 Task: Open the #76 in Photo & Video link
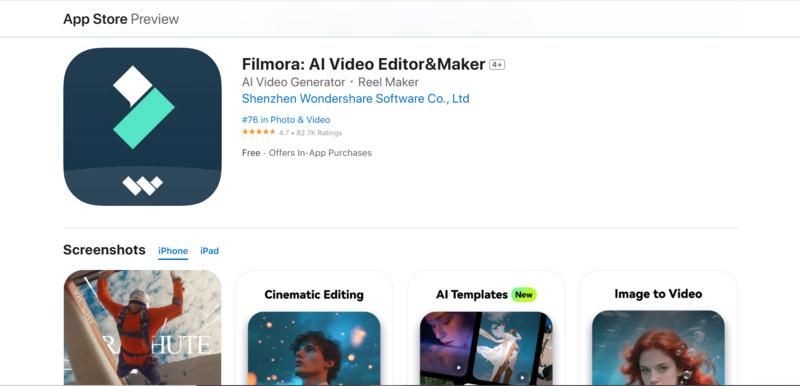tap(286, 120)
